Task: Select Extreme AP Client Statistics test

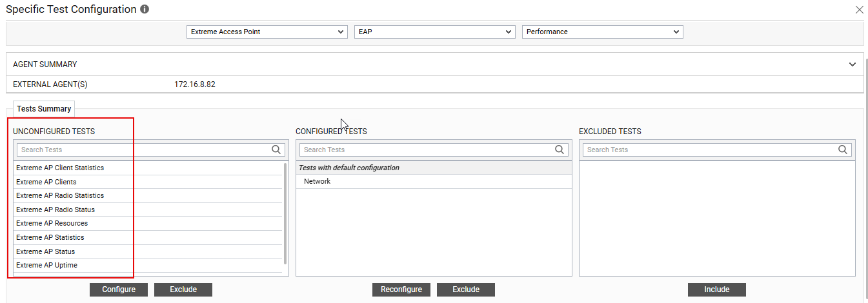Action: (x=60, y=168)
